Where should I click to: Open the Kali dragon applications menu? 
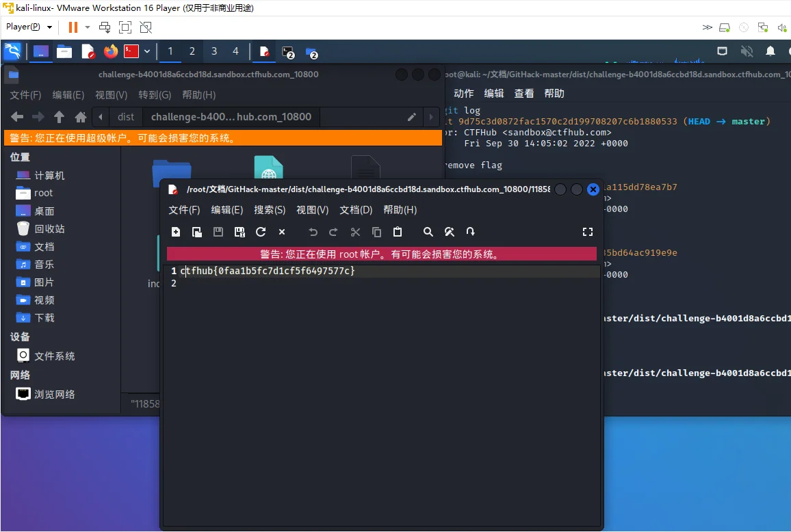click(x=12, y=51)
